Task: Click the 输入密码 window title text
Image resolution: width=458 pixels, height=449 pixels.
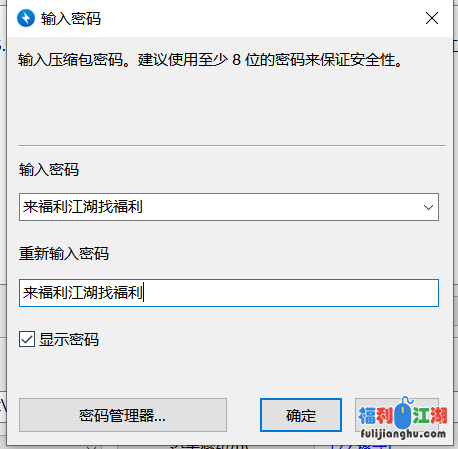Action: [71, 18]
